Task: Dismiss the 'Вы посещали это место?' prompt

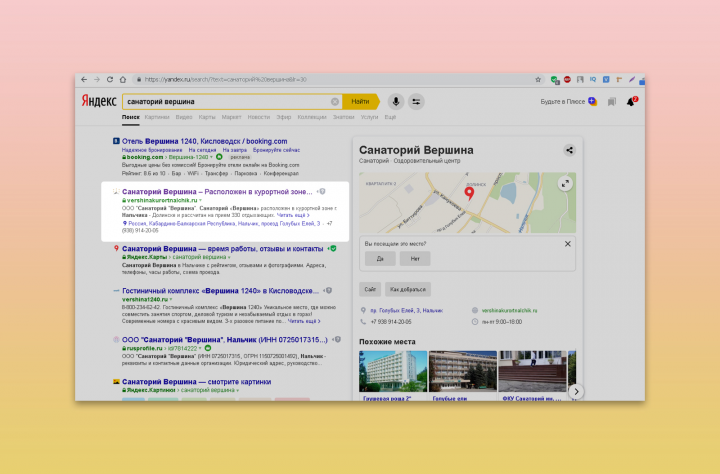Action: click(568, 244)
